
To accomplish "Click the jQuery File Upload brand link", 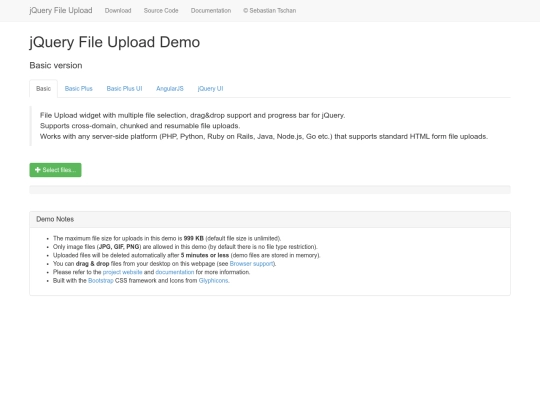I will pyautogui.click(x=61, y=10).
